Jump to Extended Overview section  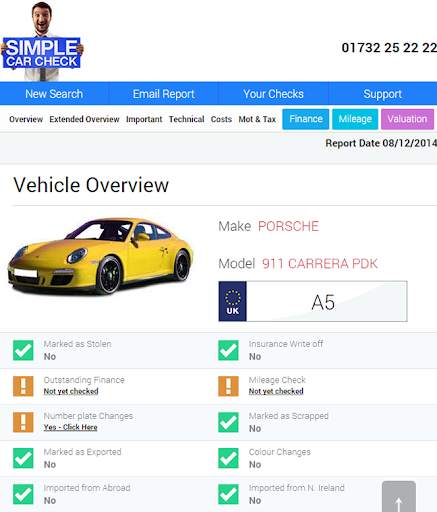pyautogui.click(x=84, y=119)
